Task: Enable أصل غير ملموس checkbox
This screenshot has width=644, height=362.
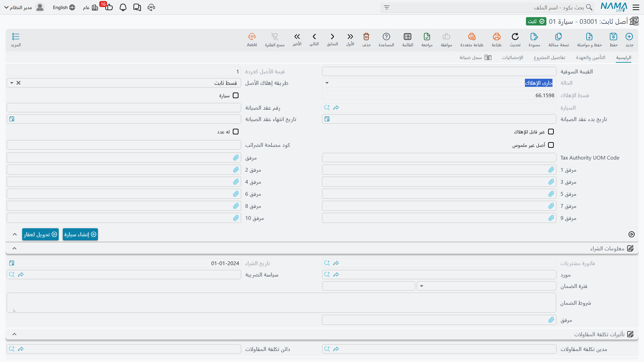Action: point(551,145)
